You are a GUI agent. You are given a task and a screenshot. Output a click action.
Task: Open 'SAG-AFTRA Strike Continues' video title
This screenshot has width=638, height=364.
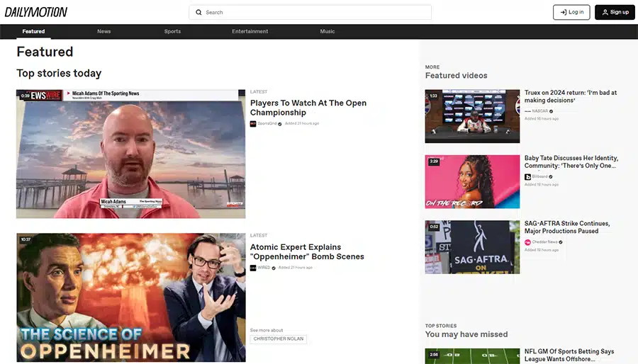click(567, 227)
